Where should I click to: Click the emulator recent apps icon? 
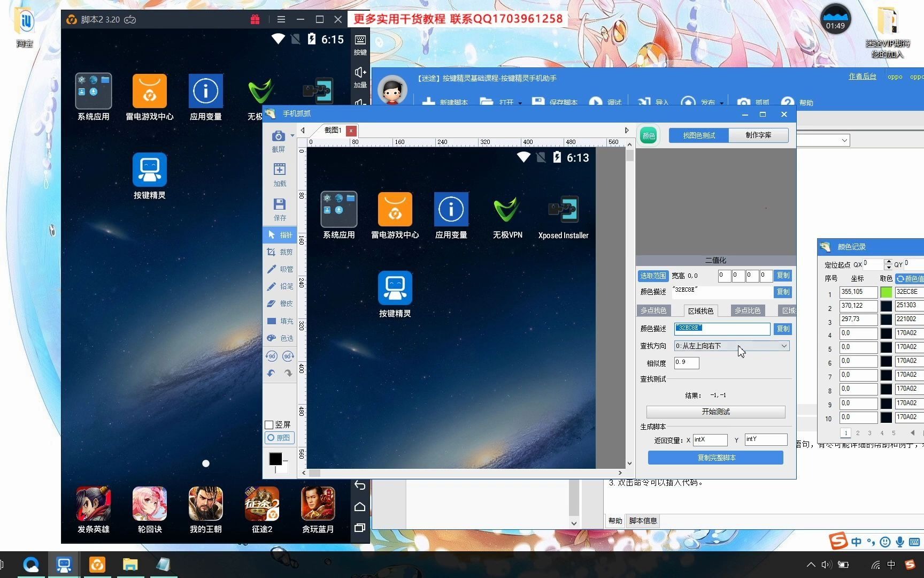tap(360, 528)
